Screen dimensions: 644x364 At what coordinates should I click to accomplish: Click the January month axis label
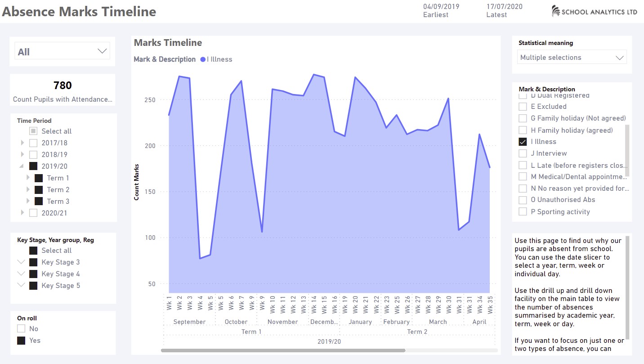tap(360, 322)
